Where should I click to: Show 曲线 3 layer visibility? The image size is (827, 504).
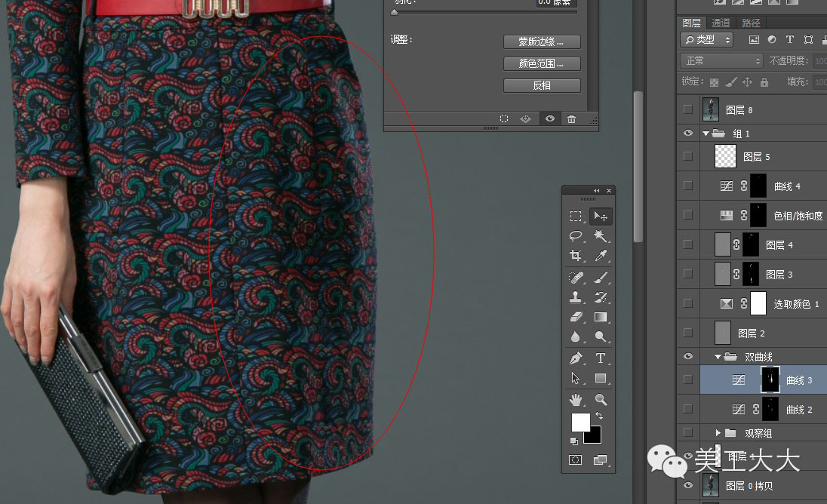click(687, 380)
